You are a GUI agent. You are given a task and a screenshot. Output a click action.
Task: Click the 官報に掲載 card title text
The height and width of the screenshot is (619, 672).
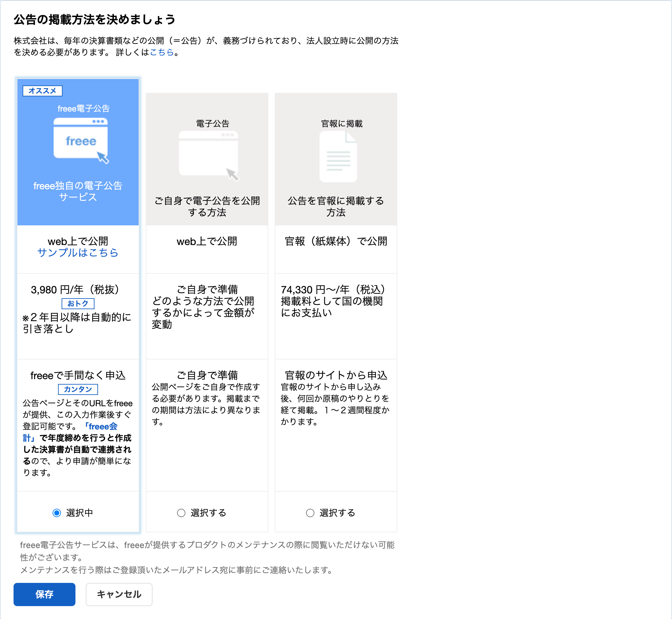[342, 123]
